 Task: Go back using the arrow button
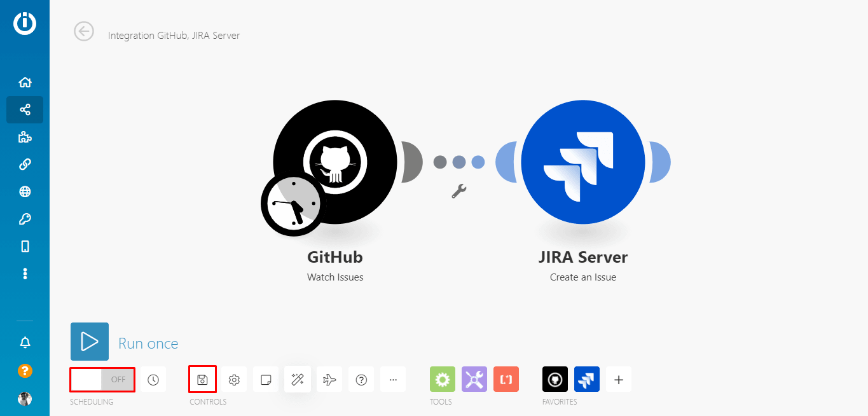click(84, 31)
